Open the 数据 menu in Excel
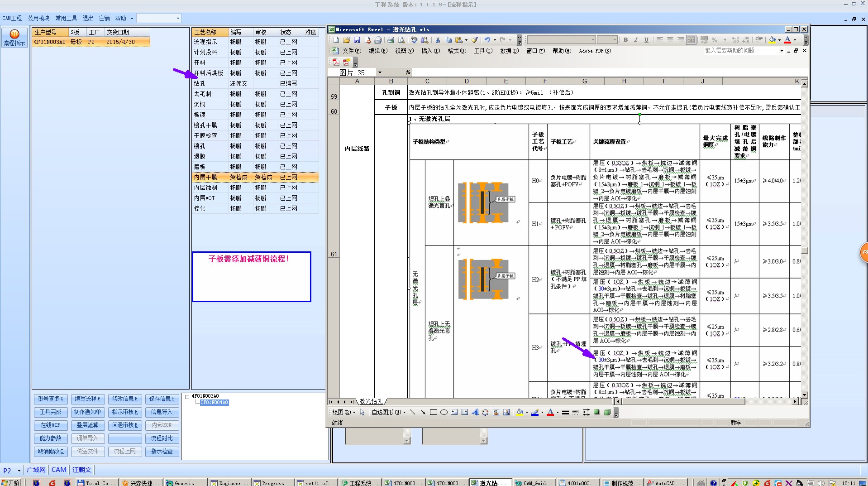 click(x=509, y=51)
